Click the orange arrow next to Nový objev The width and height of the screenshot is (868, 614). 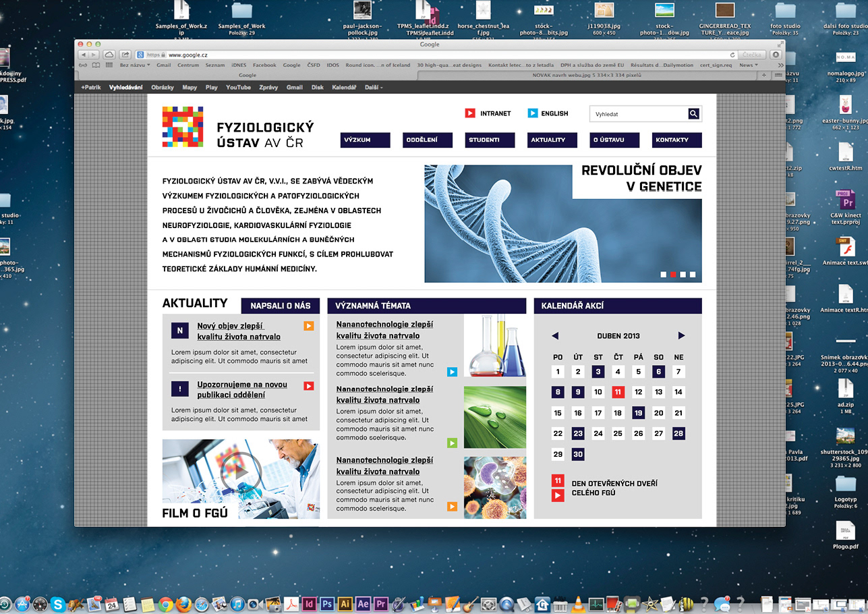[308, 326]
